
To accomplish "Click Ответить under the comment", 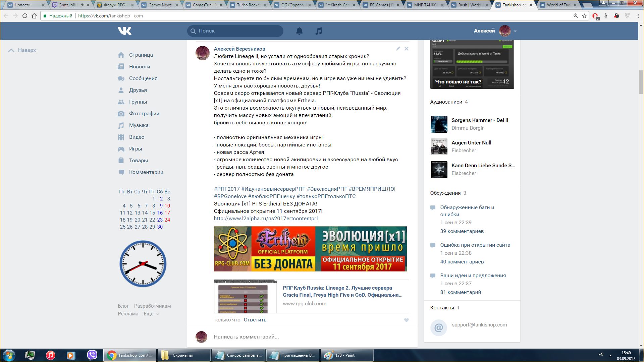I will click(x=255, y=320).
